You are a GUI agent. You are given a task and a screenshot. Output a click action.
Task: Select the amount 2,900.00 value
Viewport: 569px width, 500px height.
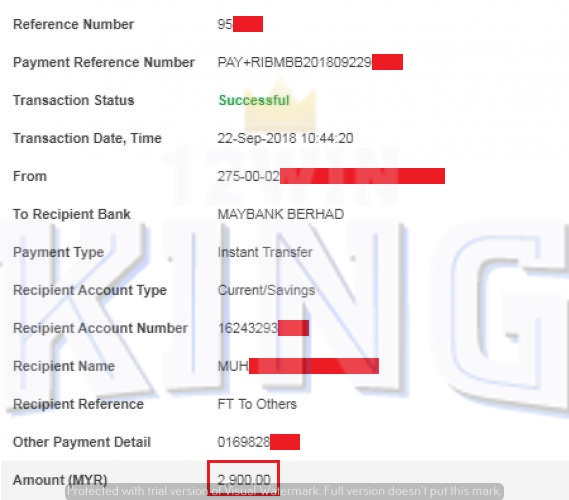pos(244,480)
